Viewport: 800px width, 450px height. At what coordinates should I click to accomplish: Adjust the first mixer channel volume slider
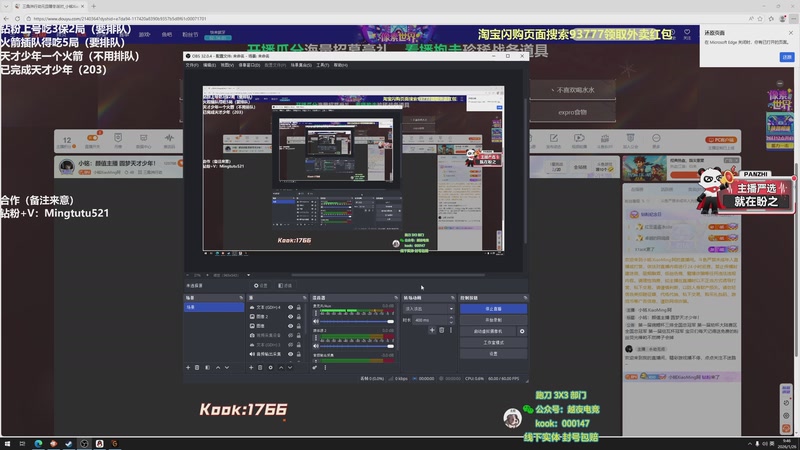tap(357, 321)
